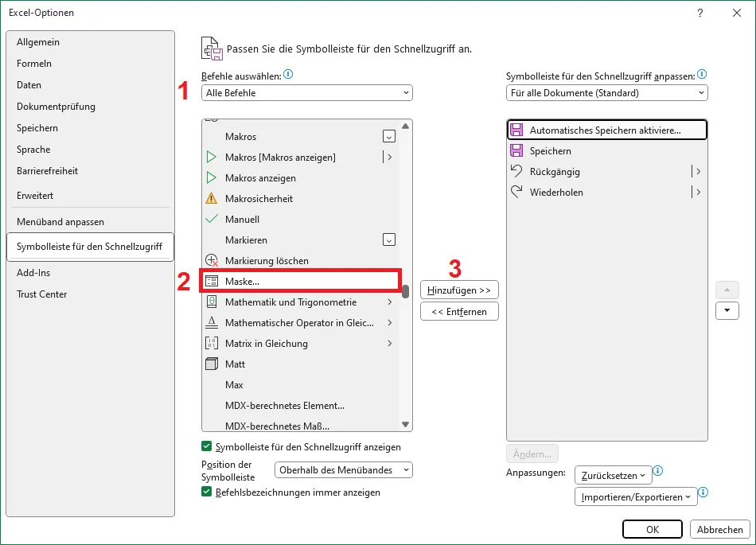Click the green play icon beside Makros anzeigen
The image size is (756, 545).
pos(212,177)
